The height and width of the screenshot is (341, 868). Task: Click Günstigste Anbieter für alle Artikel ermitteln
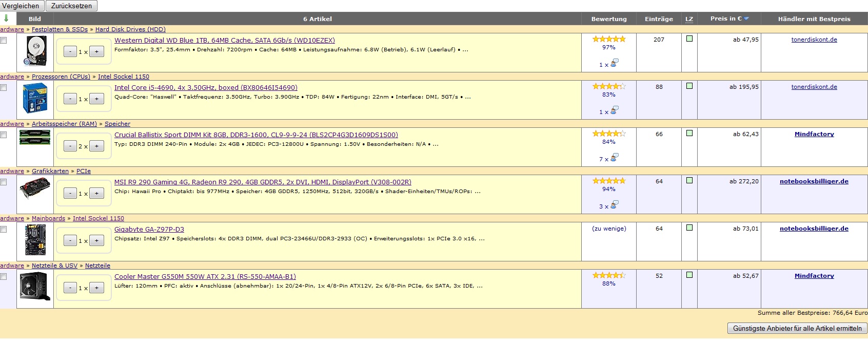click(797, 328)
